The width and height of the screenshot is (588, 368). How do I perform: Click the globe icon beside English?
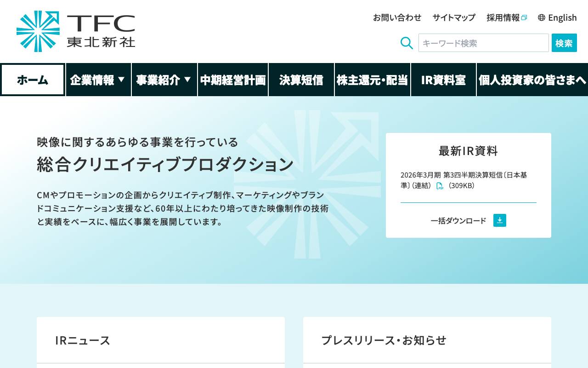[540, 17]
